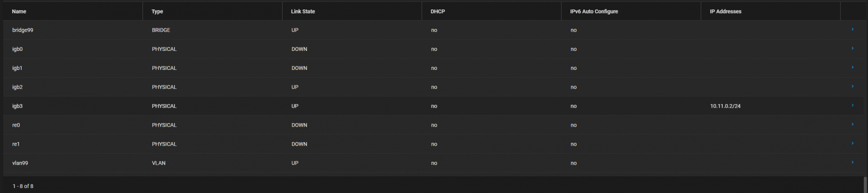868x193 pixels.
Task: Click the vertical scrollbar at right edge
Action: [865, 184]
